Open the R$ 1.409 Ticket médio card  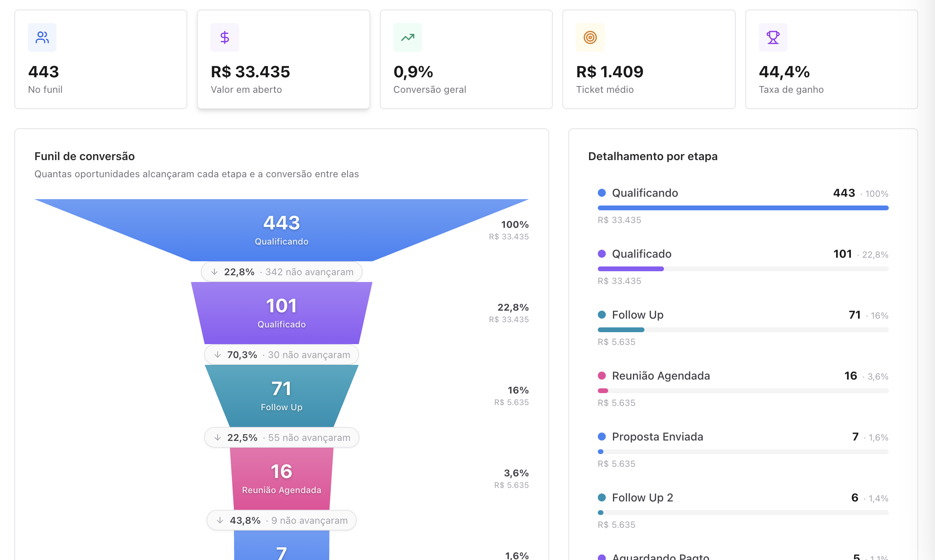[649, 59]
